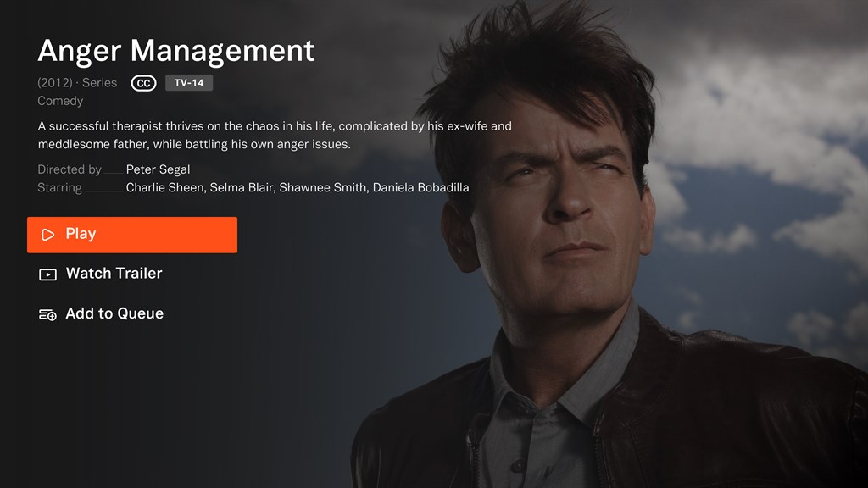Select cast member Daniela Bobadilla
Image resolution: width=868 pixels, height=488 pixels.
(420, 187)
